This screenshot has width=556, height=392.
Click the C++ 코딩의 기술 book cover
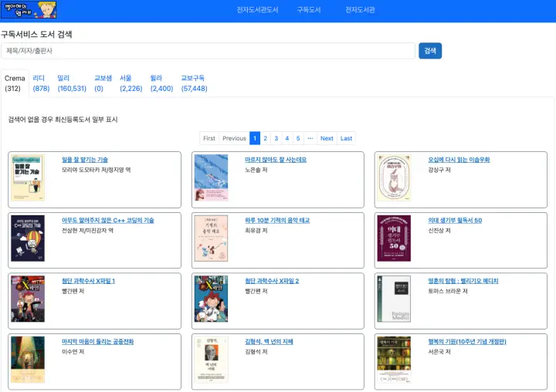[28, 238]
